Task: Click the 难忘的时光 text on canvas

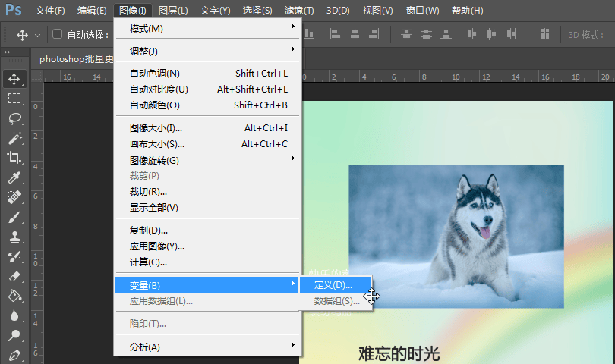Action: click(x=399, y=353)
